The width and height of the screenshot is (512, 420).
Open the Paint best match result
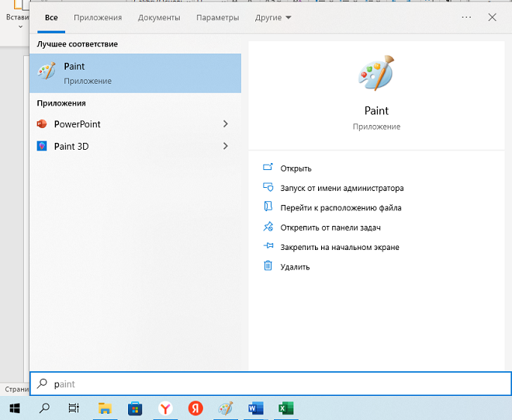click(x=135, y=73)
